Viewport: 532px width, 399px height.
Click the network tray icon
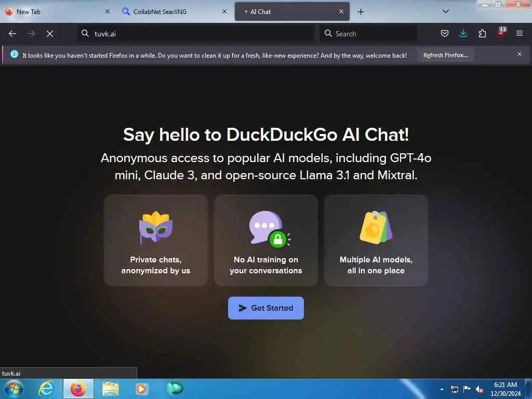click(454, 389)
